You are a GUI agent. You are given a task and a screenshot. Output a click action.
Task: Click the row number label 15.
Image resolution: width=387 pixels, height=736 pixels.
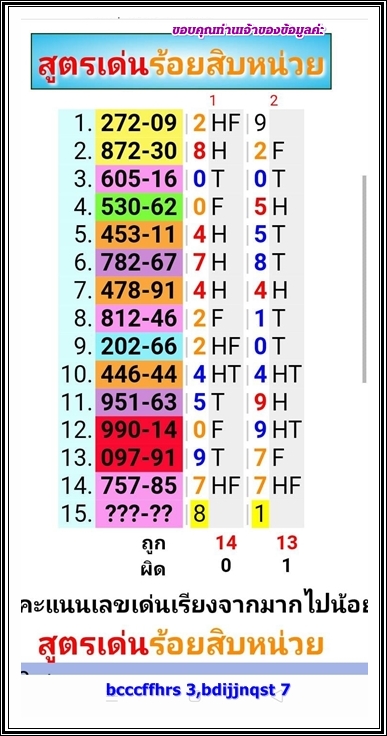pyautogui.click(x=76, y=514)
